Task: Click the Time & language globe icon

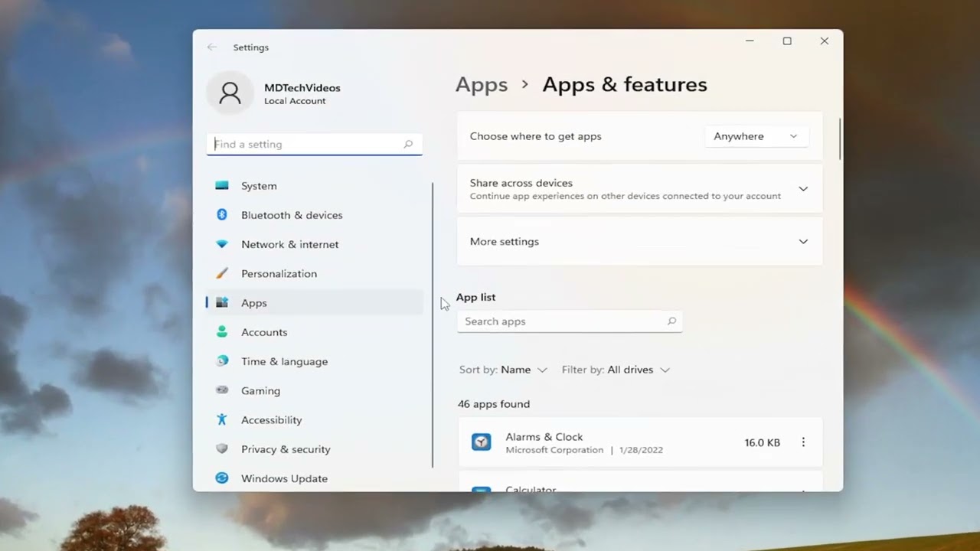Action: (x=222, y=360)
